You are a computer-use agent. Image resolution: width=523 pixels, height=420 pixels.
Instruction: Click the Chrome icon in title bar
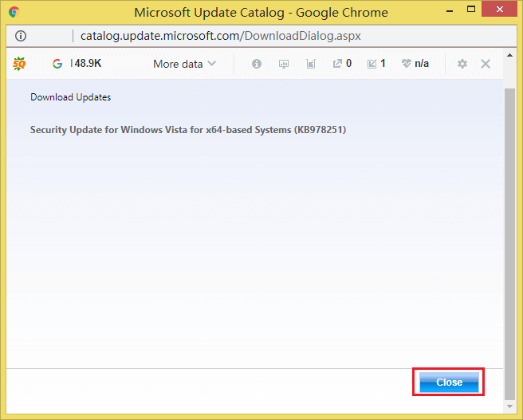tap(14, 12)
